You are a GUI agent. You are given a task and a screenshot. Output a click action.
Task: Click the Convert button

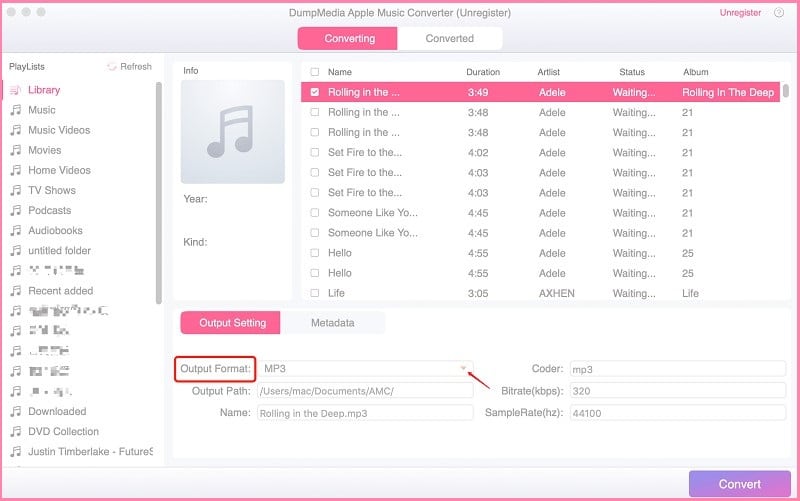pos(740,484)
